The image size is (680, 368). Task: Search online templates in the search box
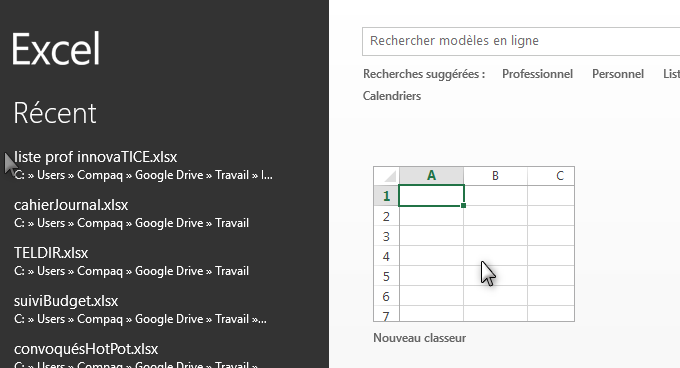click(x=521, y=41)
